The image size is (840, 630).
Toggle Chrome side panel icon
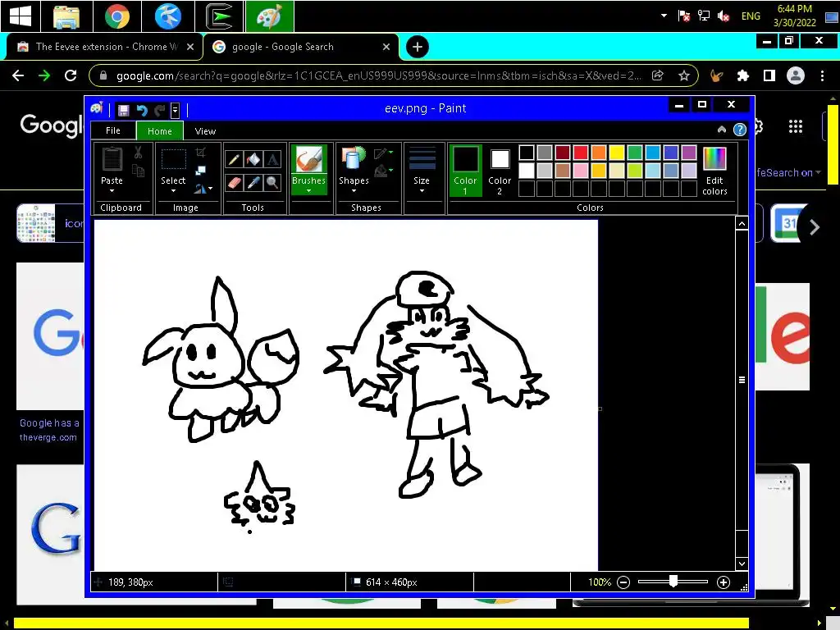[769, 75]
